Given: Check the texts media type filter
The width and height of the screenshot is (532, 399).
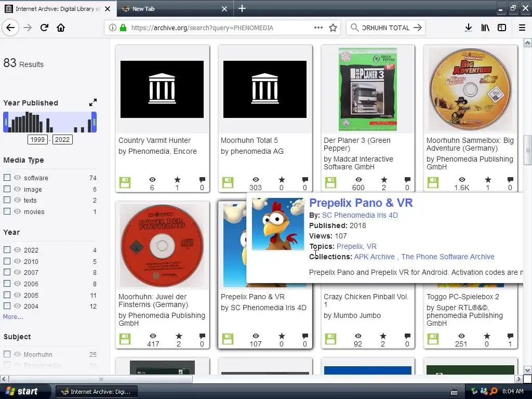Looking at the screenshot, I should click(7, 200).
